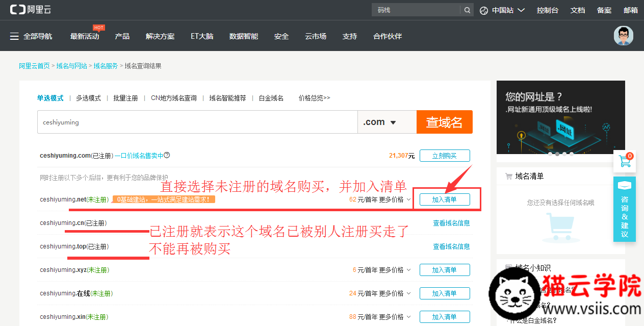Click the globe icon next to 中国站
The height and width of the screenshot is (326, 644).
(x=484, y=10)
